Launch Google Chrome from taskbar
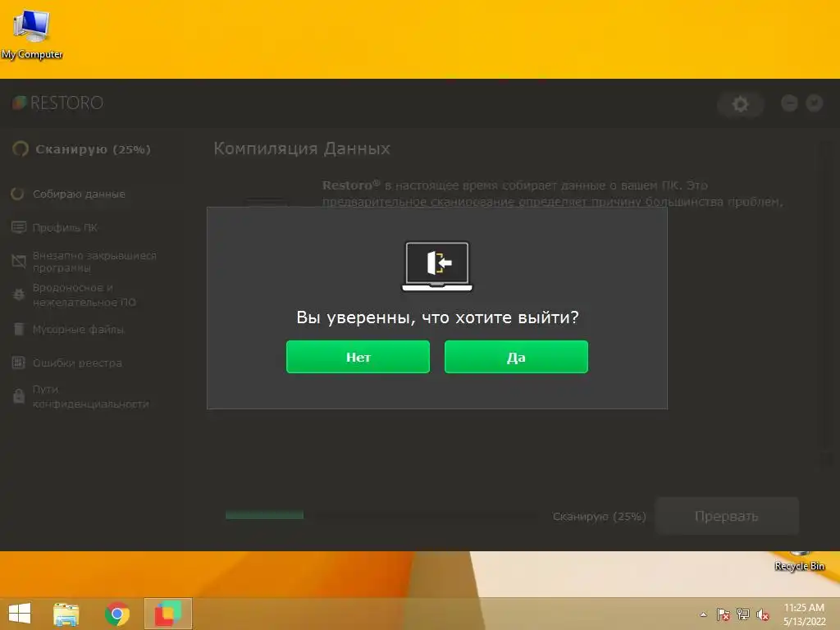The image size is (840, 630). coord(116,614)
